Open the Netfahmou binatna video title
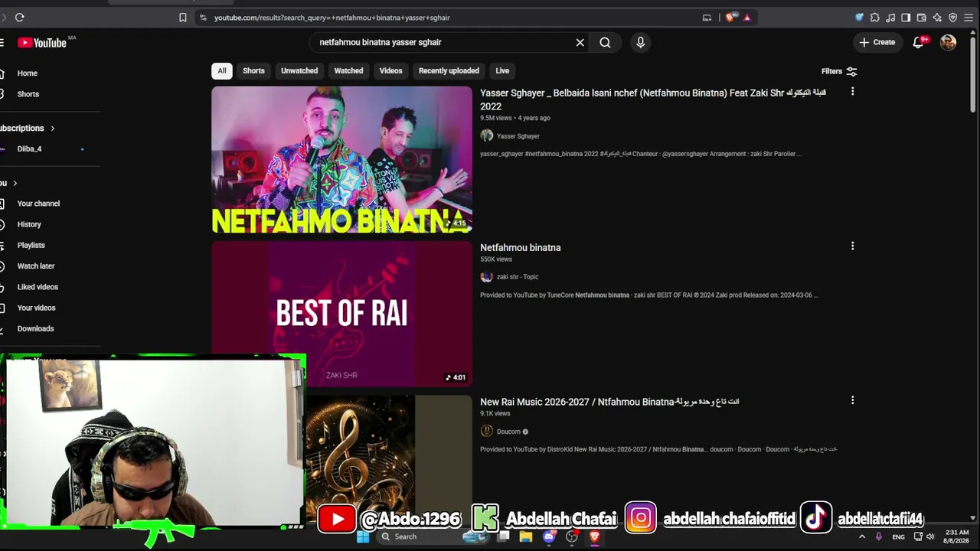Viewport: 980px width, 551px height. [x=521, y=248]
